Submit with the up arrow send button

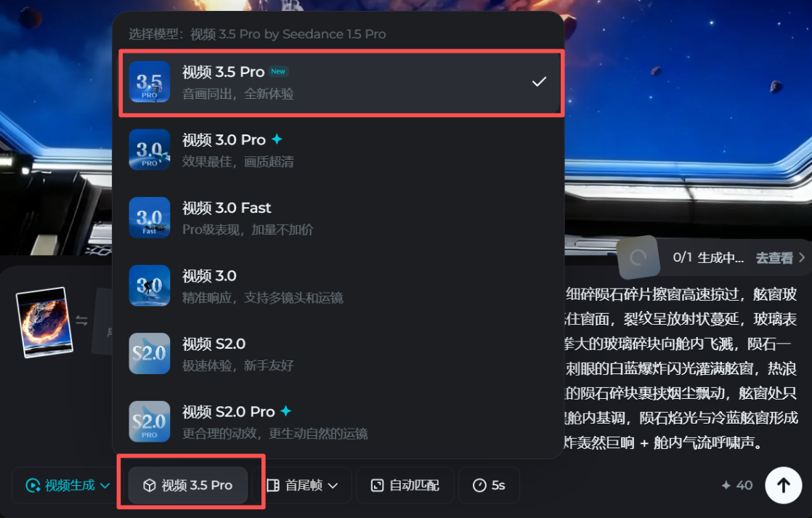784,485
